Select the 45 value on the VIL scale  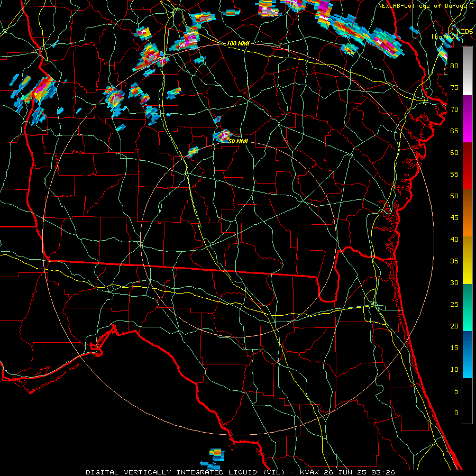pyautogui.click(x=454, y=218)
